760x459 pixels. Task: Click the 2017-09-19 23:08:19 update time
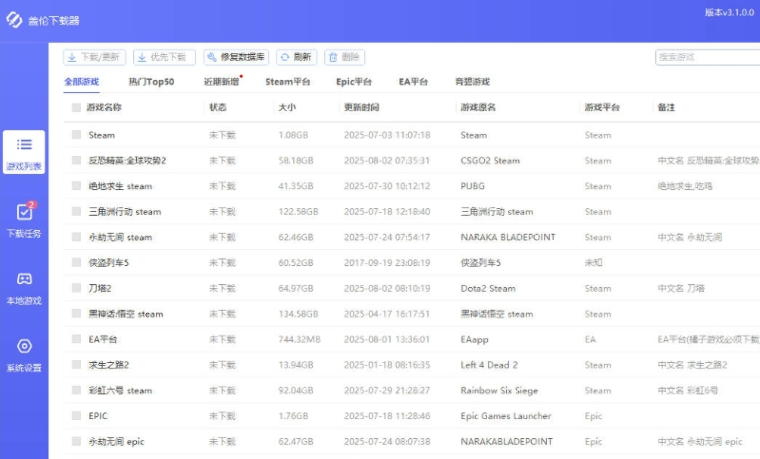[387, 263]
